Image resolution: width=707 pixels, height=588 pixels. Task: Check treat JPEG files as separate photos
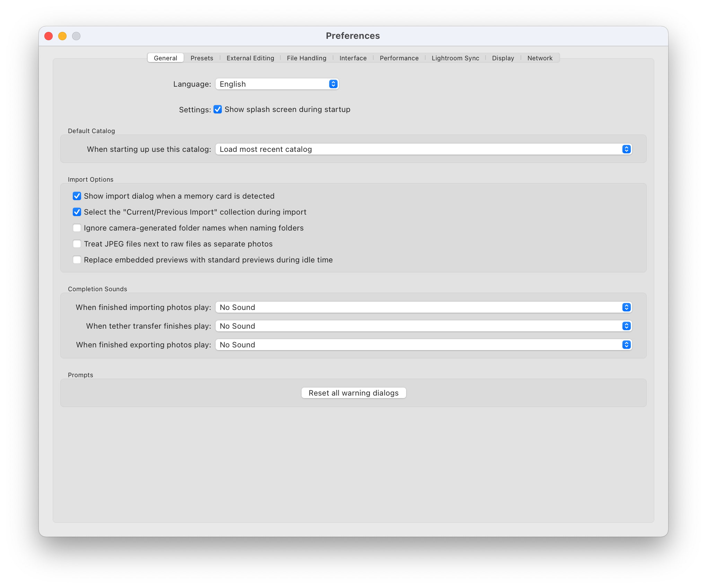(x=77, y=244)
